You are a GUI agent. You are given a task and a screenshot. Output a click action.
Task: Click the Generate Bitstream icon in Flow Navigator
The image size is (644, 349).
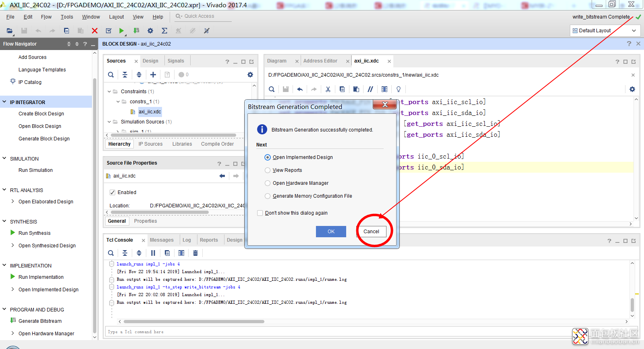(x=13, y=321)
